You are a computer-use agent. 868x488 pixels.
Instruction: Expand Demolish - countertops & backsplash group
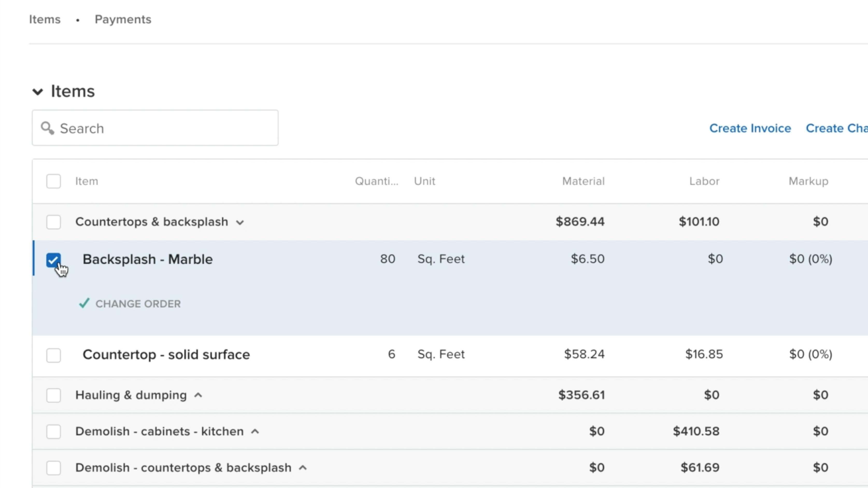click(x=303, y=468)
